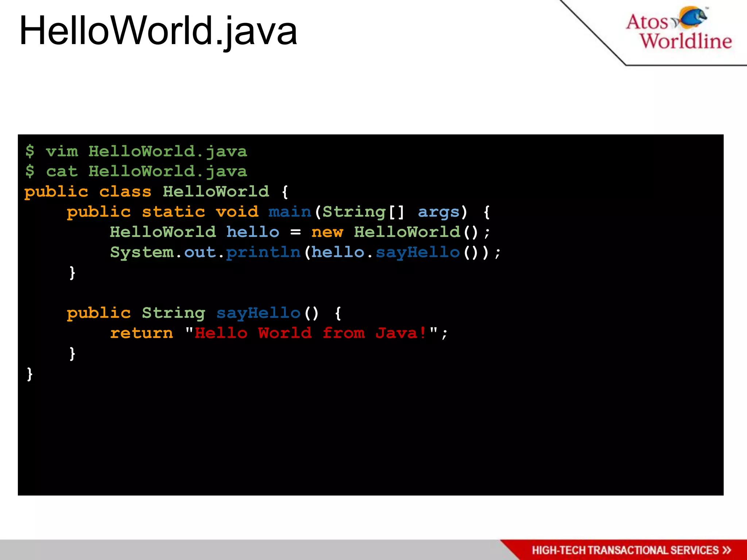Click 'System' in the println line
The width and height of the screenshot is (747, 560).
pos(142,252)
